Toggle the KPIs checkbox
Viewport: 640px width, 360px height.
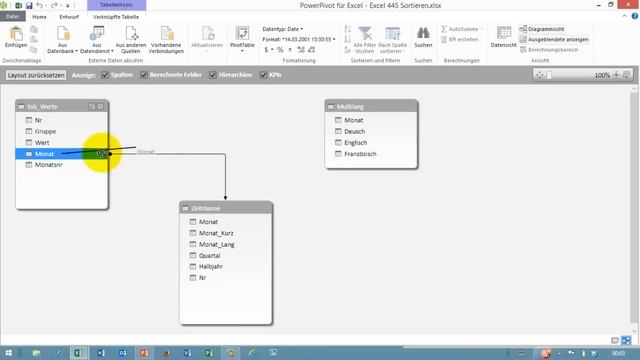pos(263,75)
